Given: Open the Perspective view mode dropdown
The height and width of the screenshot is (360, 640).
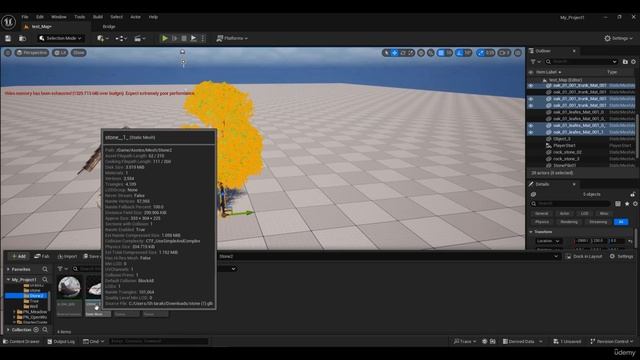Looking at the screenshot, I should click(x=32, y=53).
